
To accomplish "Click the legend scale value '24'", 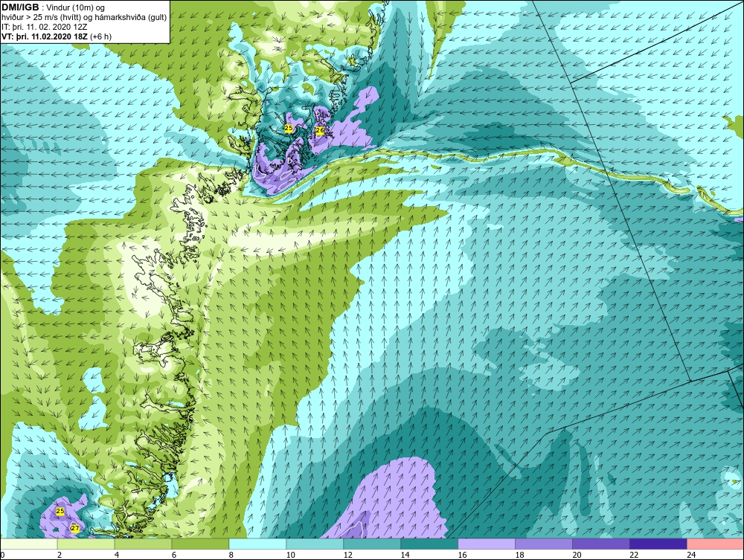I will 691,556.
